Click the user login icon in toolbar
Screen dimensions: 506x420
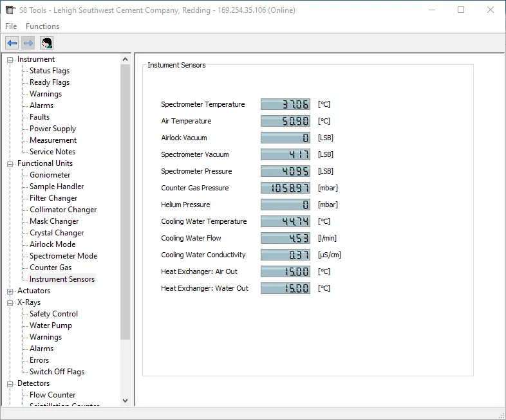click(46, 43)
